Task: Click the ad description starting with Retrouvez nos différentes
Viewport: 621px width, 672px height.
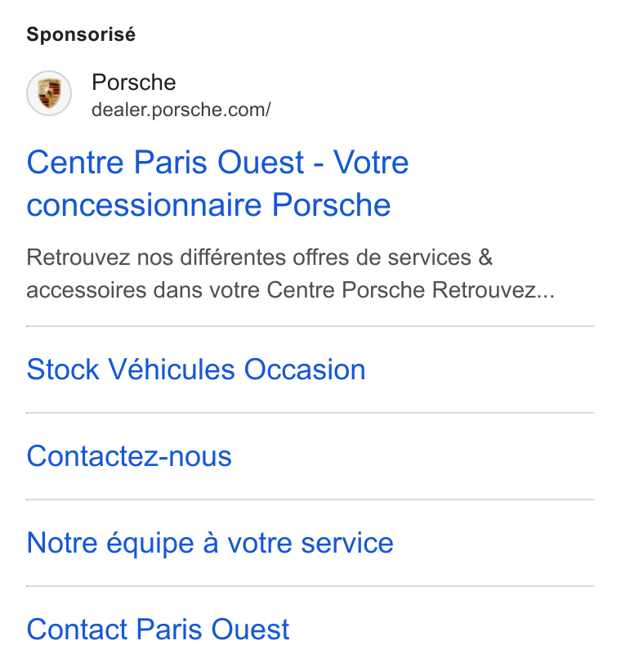Action: point(290,274)
